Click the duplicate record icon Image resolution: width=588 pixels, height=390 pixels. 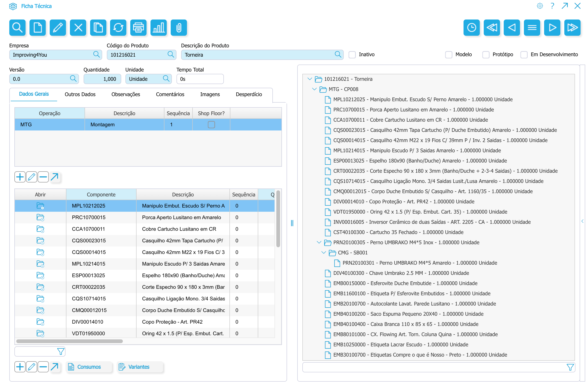pos(98,27)
